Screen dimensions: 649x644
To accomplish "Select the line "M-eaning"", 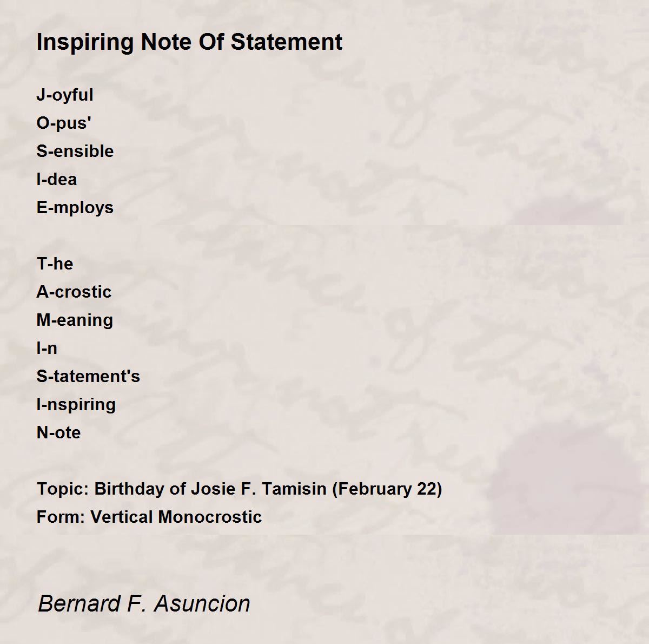I will click(75, 320).
